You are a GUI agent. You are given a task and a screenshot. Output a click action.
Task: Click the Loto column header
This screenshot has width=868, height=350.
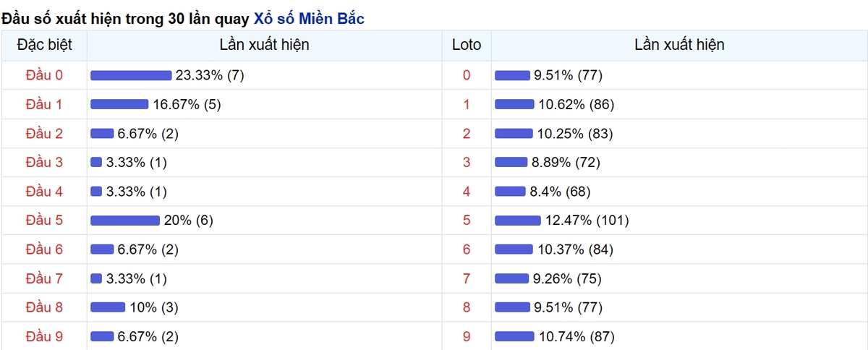click(467, 45)
